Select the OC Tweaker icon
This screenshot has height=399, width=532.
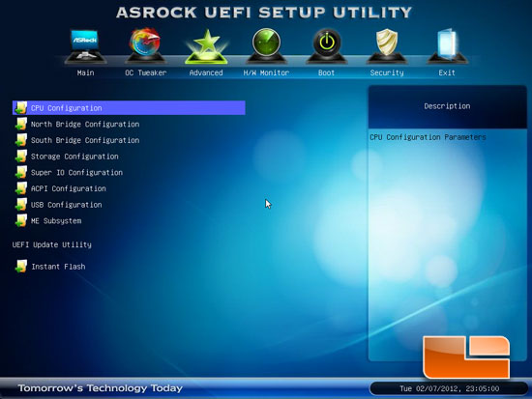tap(145, 46)
